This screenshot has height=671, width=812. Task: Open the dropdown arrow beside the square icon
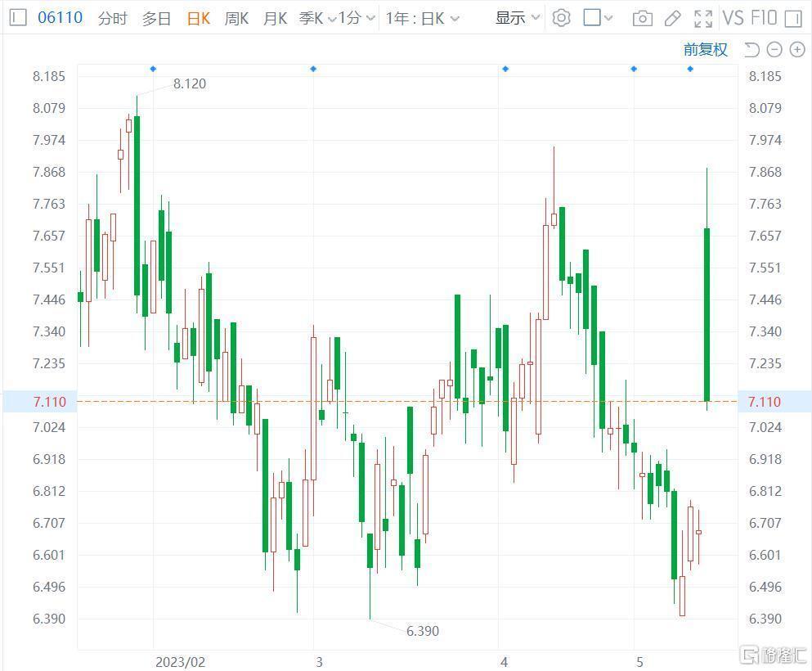pos(608,19)
